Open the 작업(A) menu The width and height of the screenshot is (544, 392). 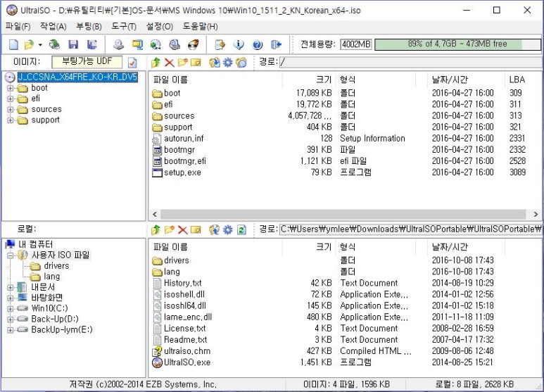point(53,26)
